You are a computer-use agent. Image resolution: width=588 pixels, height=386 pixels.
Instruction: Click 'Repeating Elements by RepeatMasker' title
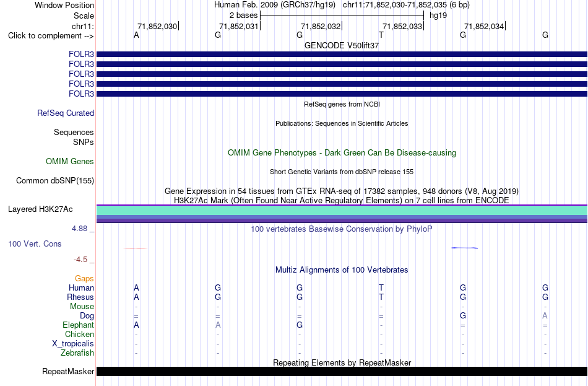coord(342,362)
